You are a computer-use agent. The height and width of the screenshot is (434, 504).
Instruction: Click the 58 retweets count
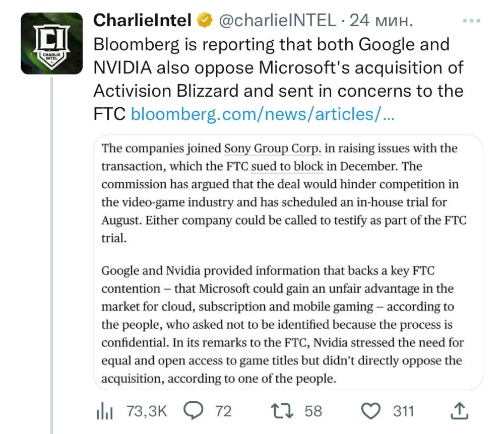coord(313,411)
